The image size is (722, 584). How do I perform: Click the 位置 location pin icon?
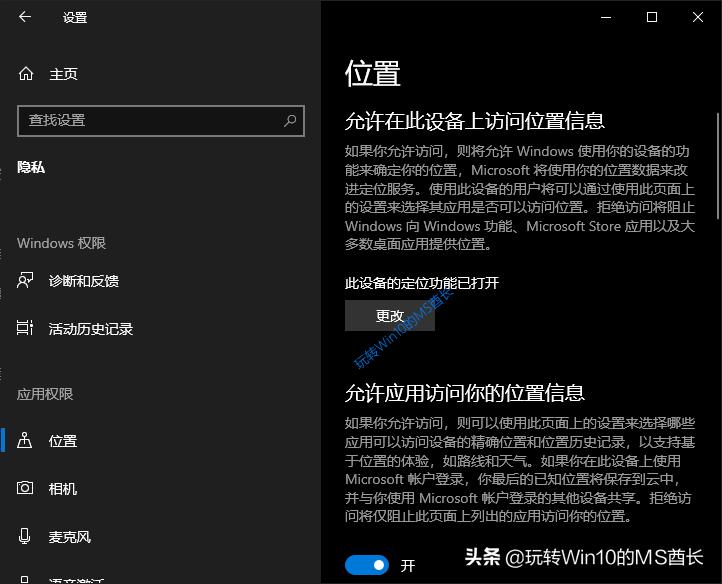point(24,440)
